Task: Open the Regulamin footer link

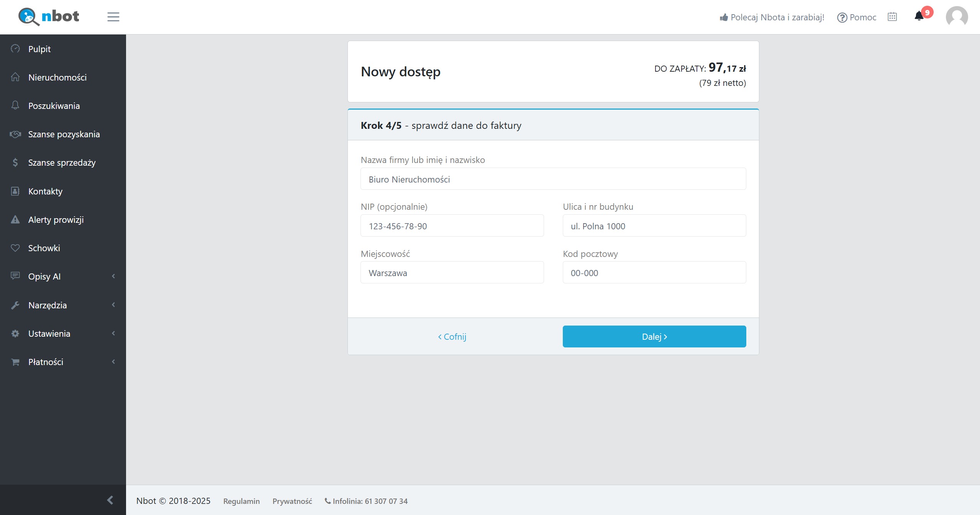Action: point(241,501)
